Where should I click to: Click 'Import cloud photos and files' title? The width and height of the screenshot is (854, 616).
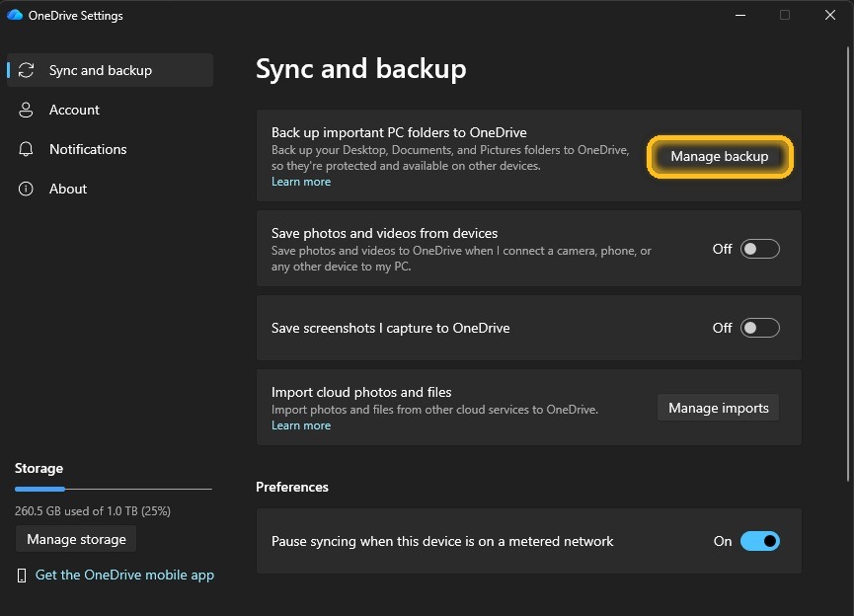(x=361, y=392)
